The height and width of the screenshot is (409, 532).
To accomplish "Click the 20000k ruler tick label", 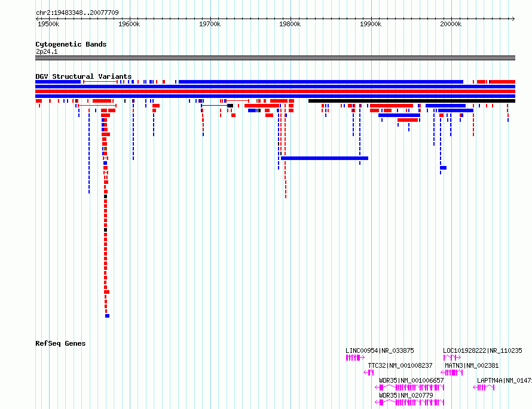I will coord(451,24).
